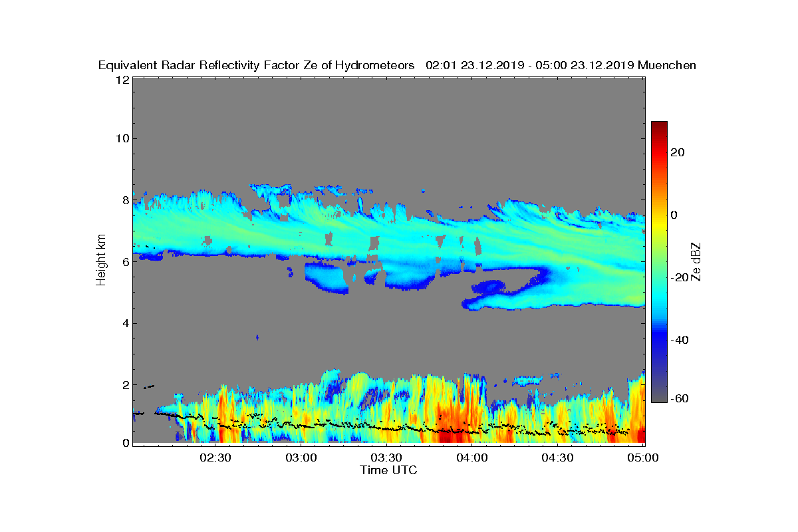The width and height of the screenshot is (798, 532).
Task: Click the 'Ze dBZ' colorbar label
Action: pyautogui.click(x=697, y=261)
